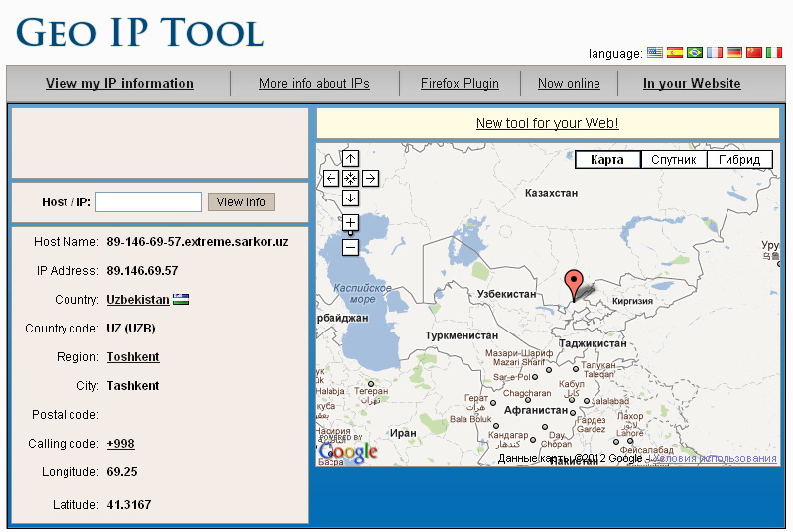The height and width of the screenshot is (532, 793).
Task: Open Now online page
Action: pyautogui.click(x=569, y=84)
